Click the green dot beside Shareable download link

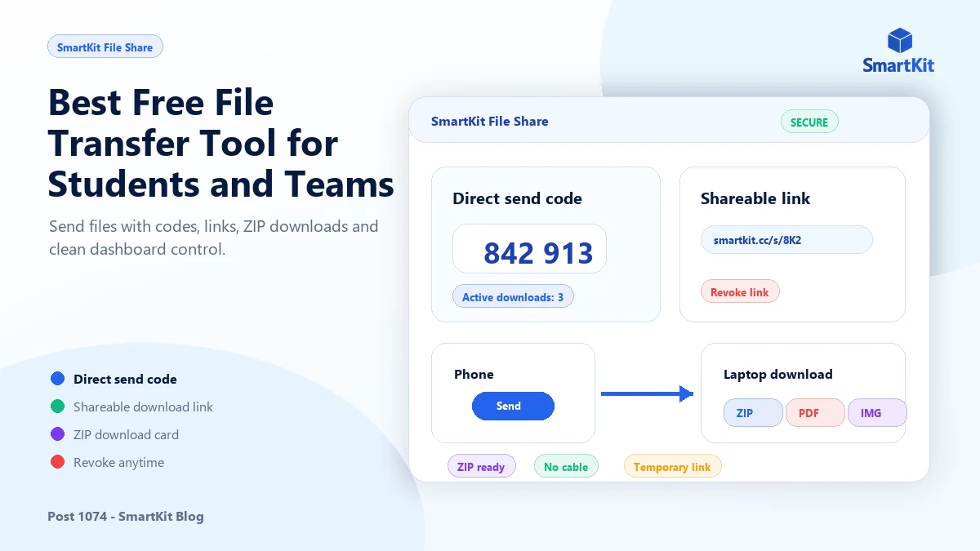tap(57, 407)
